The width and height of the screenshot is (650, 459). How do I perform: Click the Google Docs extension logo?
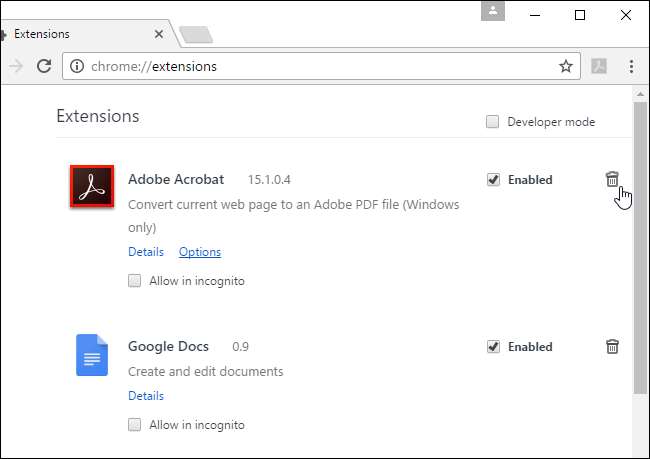[92, 354]
